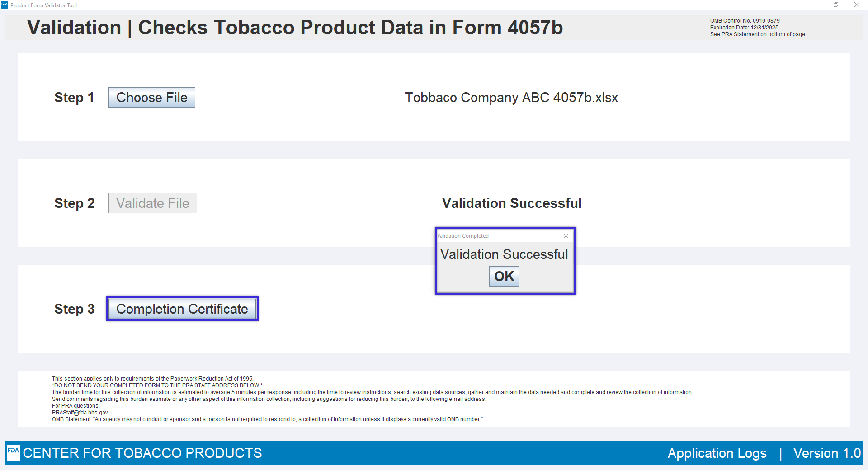Open the Completion Certificate

click(182, 309)
